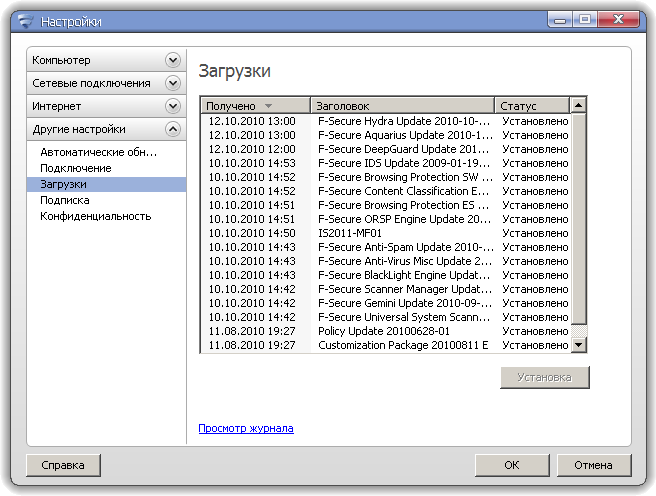Minimize the Настройки window
This screenshot has width=656, height=496.
(560, 20)
